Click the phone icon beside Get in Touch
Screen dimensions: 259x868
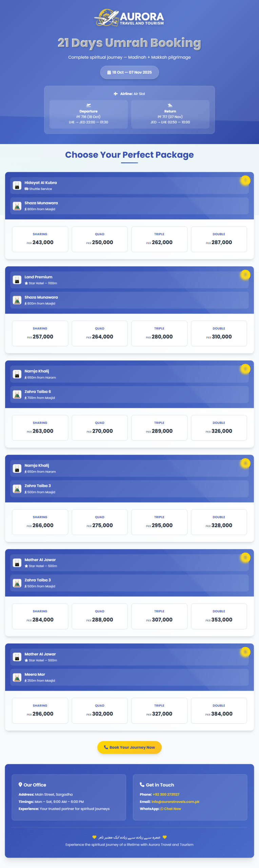tap(142, 785)
